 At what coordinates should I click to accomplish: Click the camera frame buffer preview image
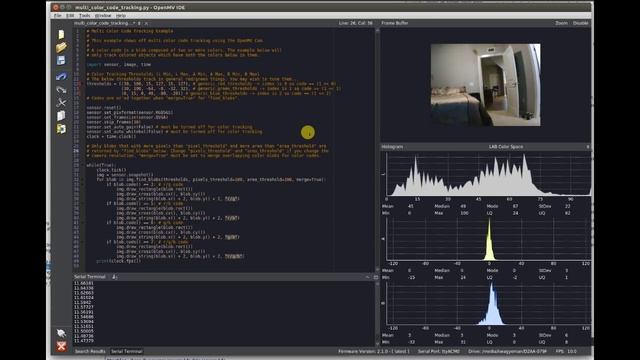pyautogui.click(x=486, y=85)
